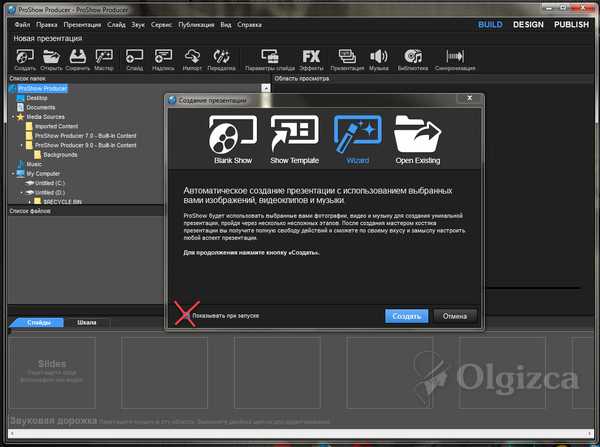Open the Вид menu
This screenshot has width=600, height=447.
coord(226,25)
